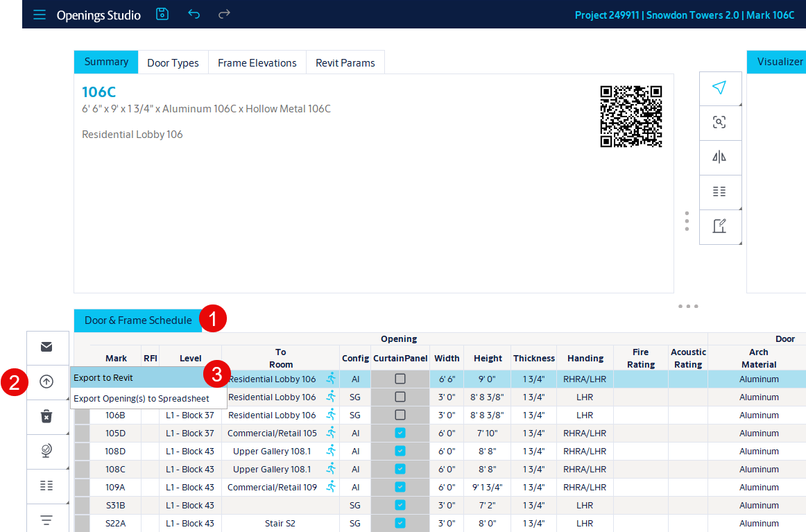The width and height of the screenshot is (806, 532).
Task: Click egress icon in 106B row
Action: pos(331,415)
